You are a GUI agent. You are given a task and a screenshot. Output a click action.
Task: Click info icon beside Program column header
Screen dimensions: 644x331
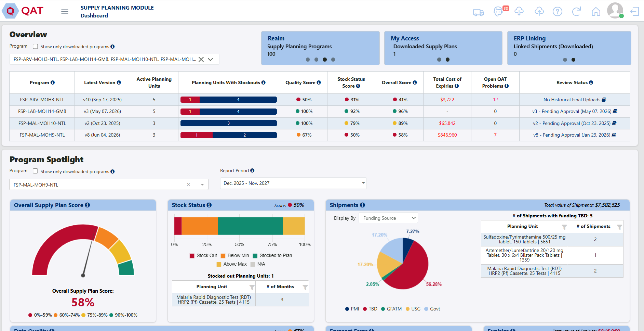(x=53, y=82)
